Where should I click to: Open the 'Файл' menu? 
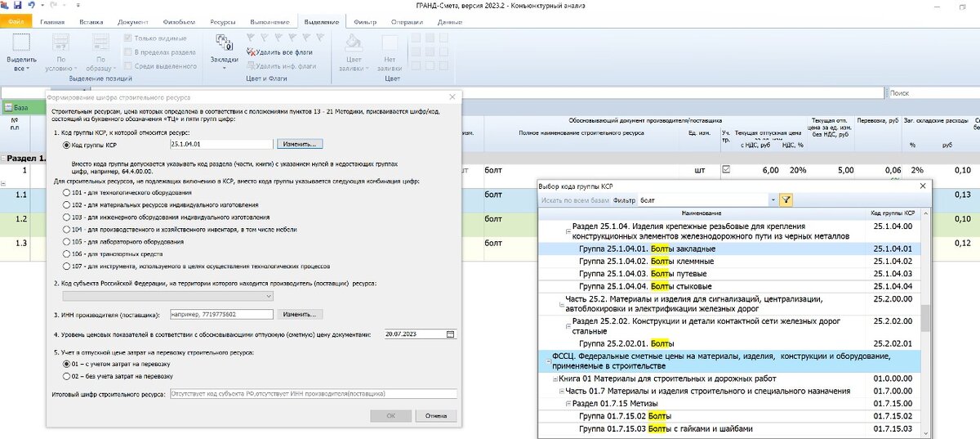point(16,20)
